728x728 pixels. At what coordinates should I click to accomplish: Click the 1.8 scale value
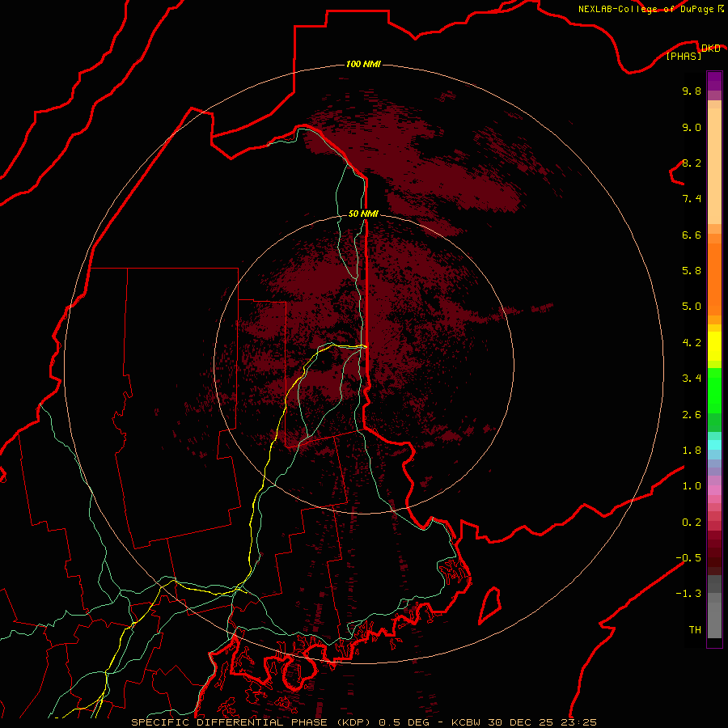(x=692, y=451)
